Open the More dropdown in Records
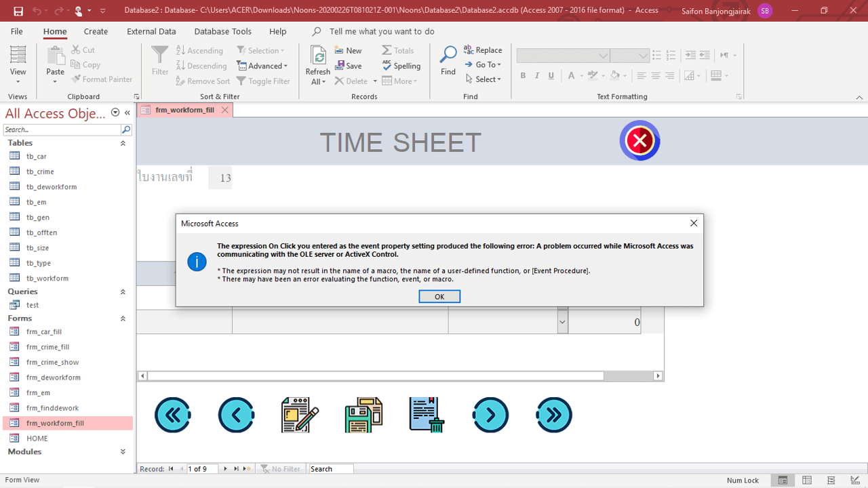The image size is (868, 488). coord(400,81)
